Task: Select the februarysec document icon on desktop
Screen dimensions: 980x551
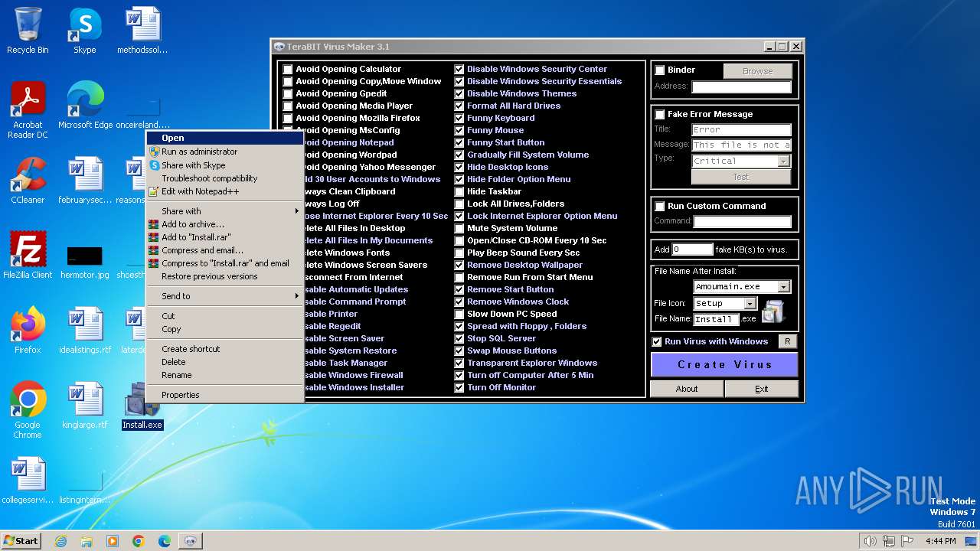Action: [85, 180]
